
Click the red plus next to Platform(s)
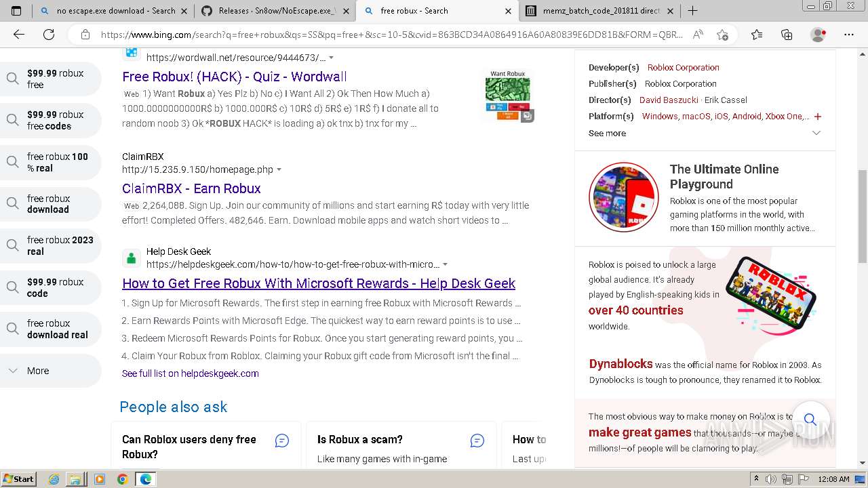tap(818, 117)
